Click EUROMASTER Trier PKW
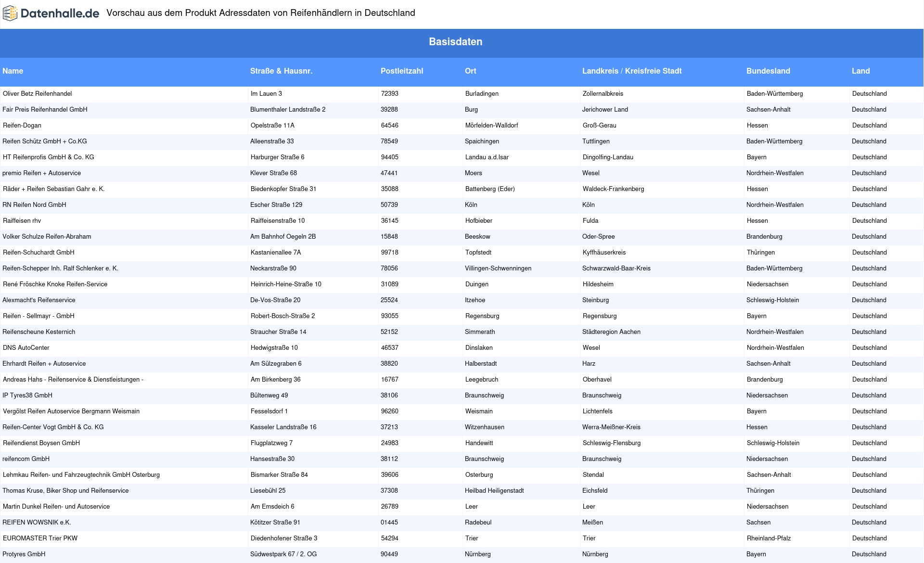924x563 pixels. 40,538
